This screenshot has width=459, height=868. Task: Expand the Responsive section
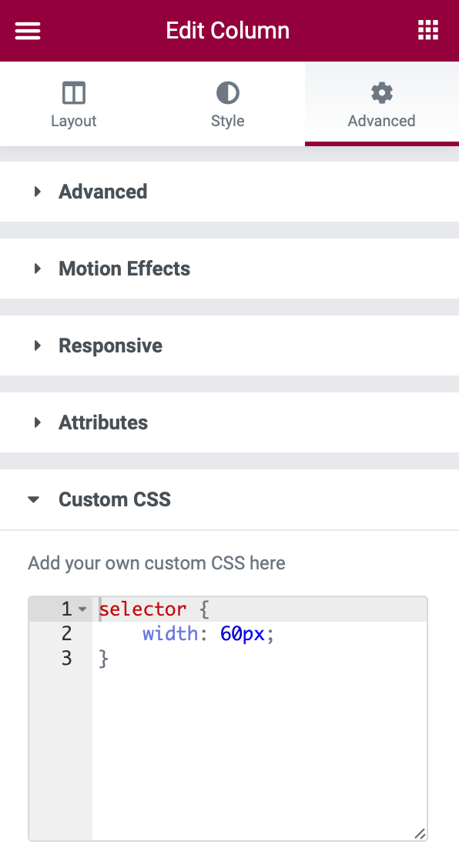pyautogui.click(x=229, y=346)
